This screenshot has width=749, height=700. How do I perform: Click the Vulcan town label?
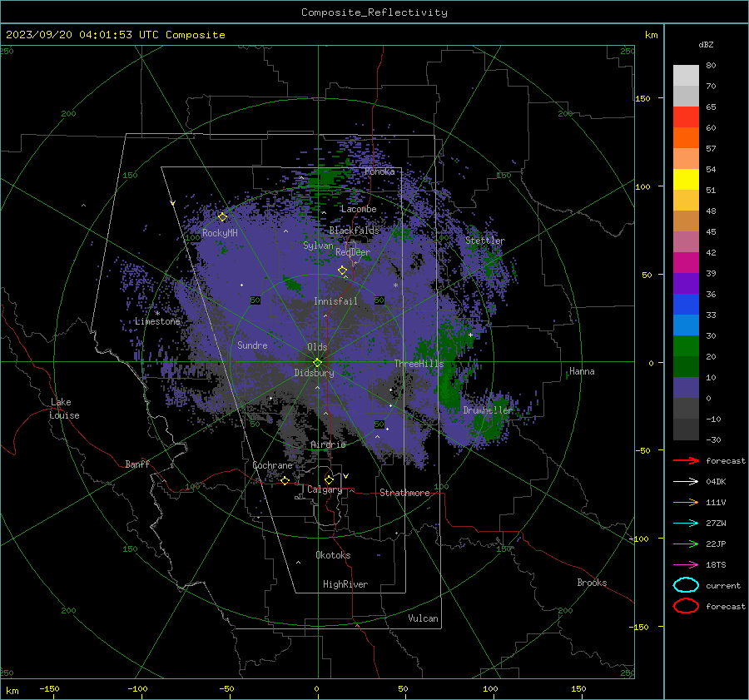(x=423, y=618)
